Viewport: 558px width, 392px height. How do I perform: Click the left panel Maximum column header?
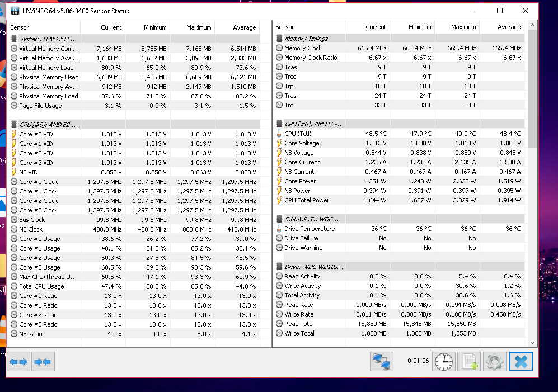[x=193, y=27]
